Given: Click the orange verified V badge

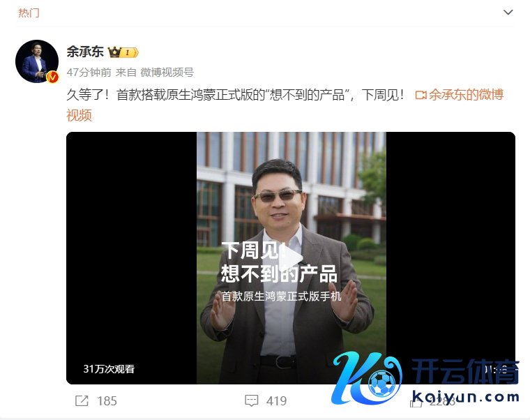Looking at the screenshot, I should (52, 77).
